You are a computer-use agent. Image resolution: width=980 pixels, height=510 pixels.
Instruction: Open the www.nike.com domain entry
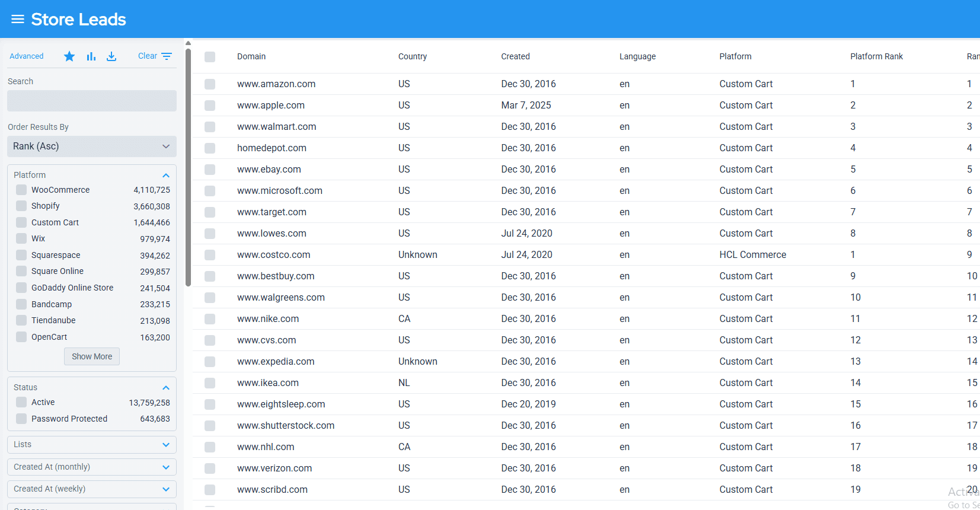pos(268,318)
